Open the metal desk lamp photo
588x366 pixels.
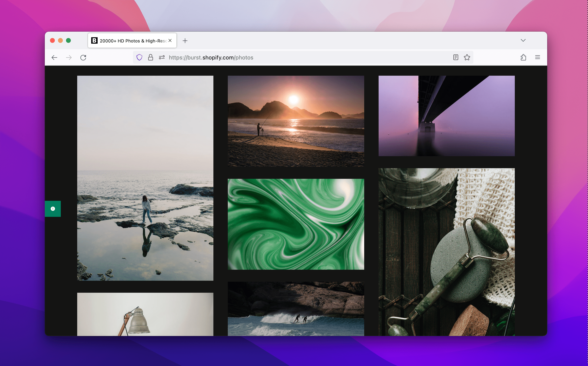tap(145, 314)
